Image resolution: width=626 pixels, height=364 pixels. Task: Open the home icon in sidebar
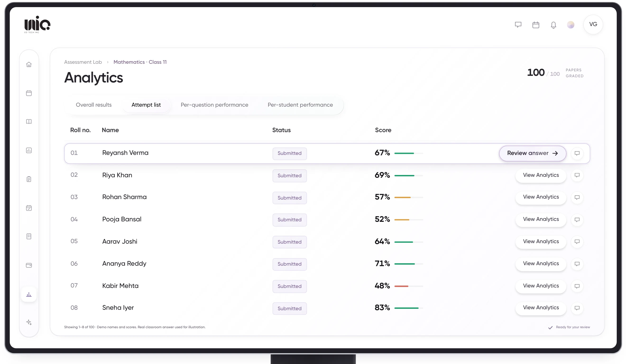(x=29, y=64)
